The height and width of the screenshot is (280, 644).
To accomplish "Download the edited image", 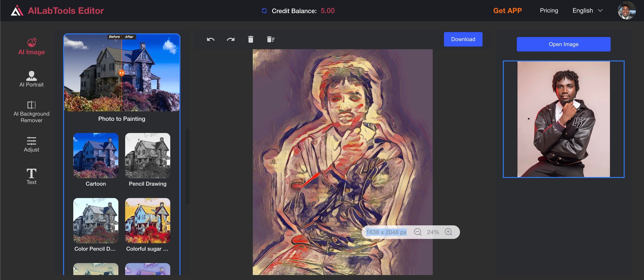I will [463, 39].
